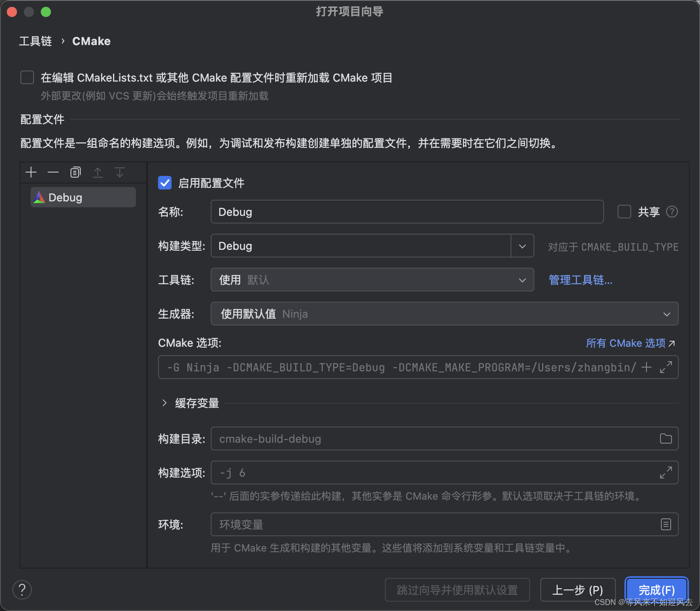700x611 pixels.
Task: Click the 管理工具链... link
Action: (580, 280)
